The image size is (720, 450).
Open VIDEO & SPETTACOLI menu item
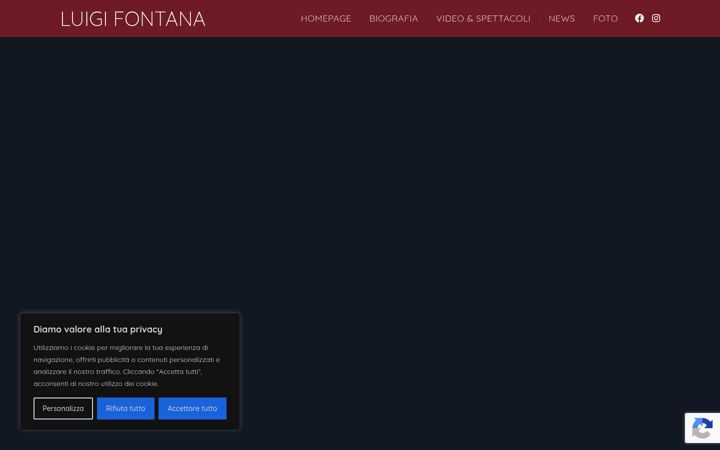[x=483, y=18]
